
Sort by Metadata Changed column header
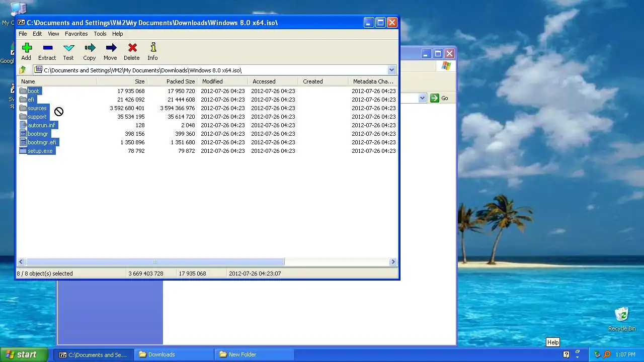tap(373, 81)
